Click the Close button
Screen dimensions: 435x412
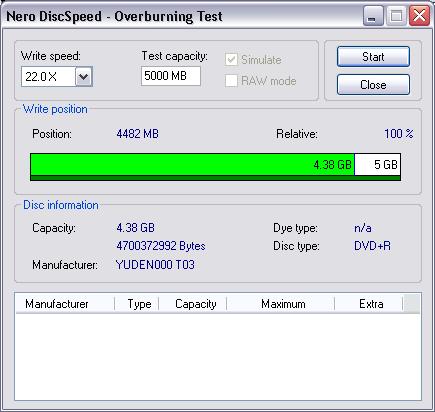(373, 85)
